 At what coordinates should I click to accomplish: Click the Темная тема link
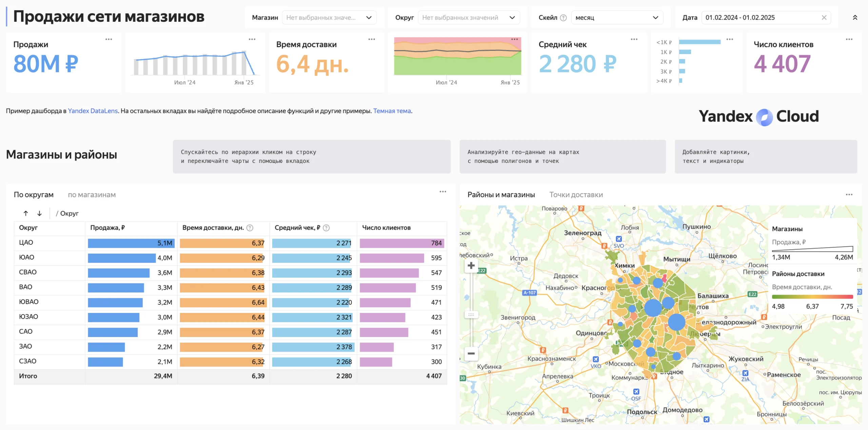point(392,111)
